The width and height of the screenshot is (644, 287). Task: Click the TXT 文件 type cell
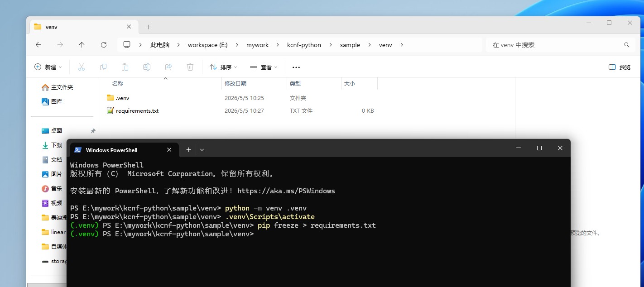coord(301,110)
